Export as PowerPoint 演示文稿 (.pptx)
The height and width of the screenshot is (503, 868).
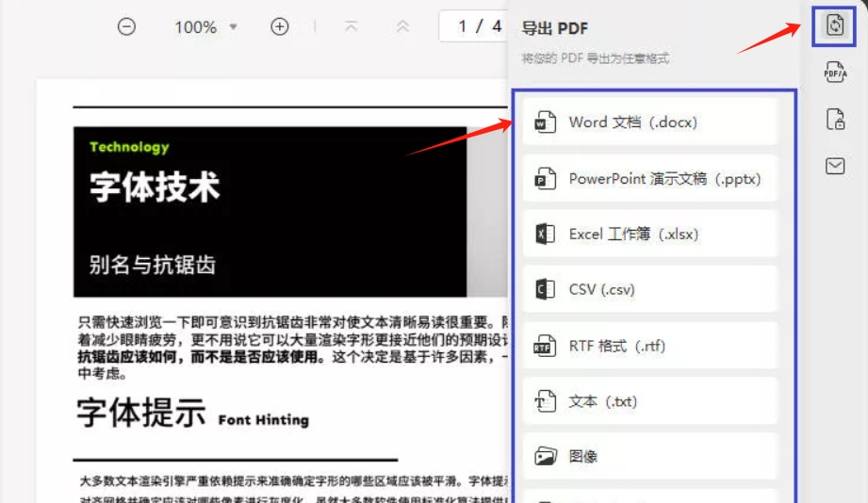tap(650, 179)
